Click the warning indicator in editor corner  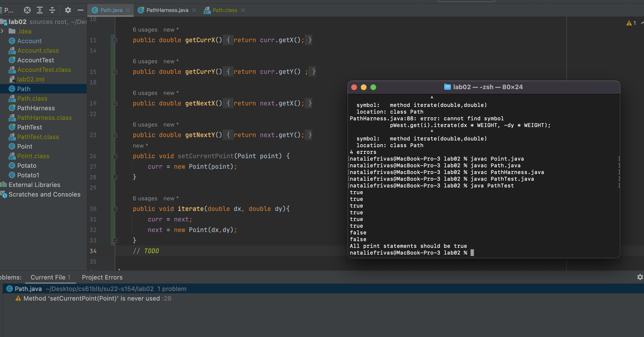coord(631,23)
